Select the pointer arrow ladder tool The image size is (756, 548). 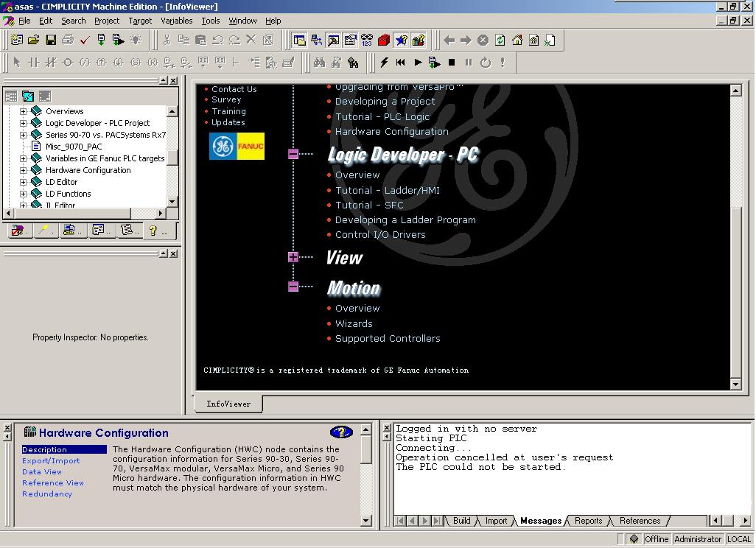coord(17,62)
